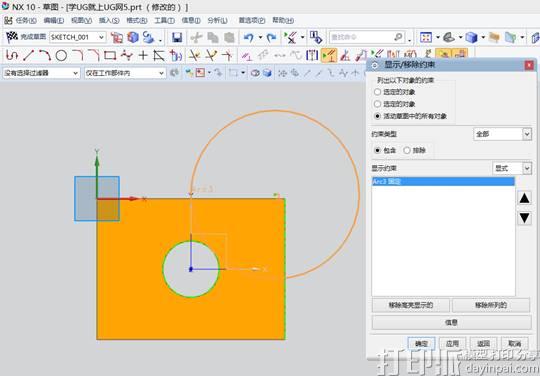Click the 取消 button
The width and height of the screenshot is (540, 376).
(x=515, y=343)
